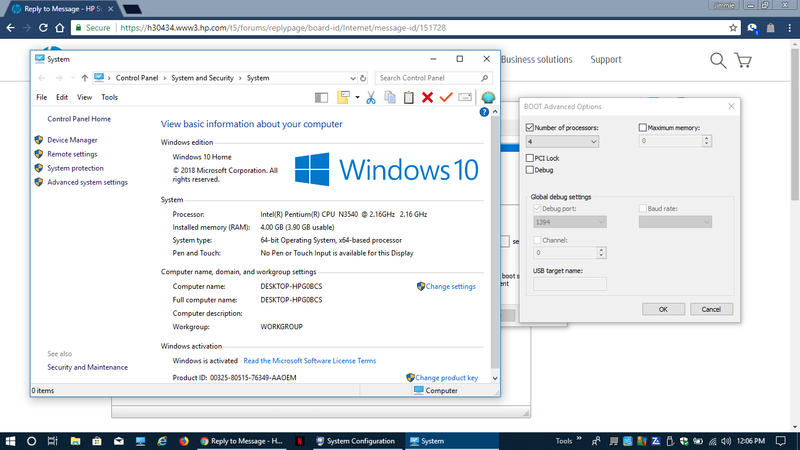This screenshot has width=800, height=450.
Task: Open the Tools menu in System window
Action: click(109, 97)
